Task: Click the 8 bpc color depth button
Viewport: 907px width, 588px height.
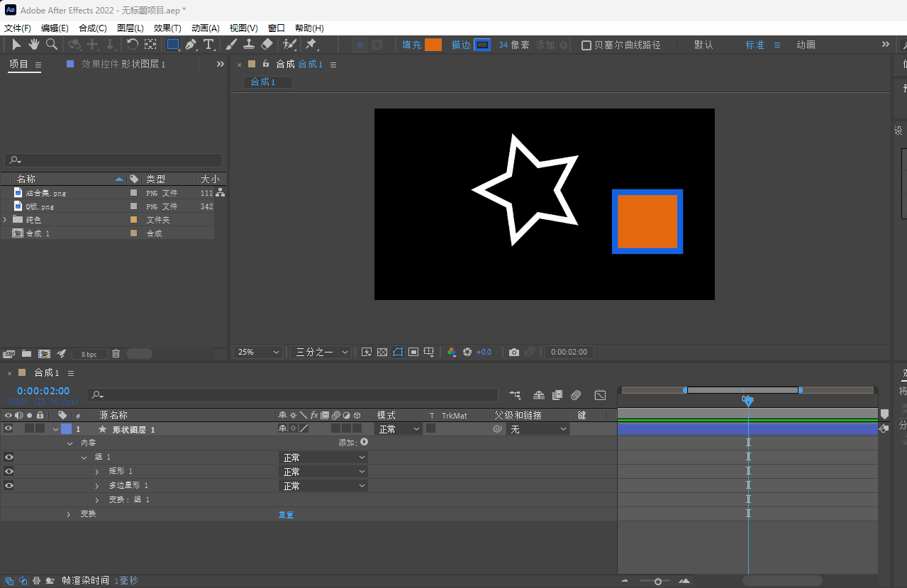Action: pyautogui.click(x=89, y=354)
